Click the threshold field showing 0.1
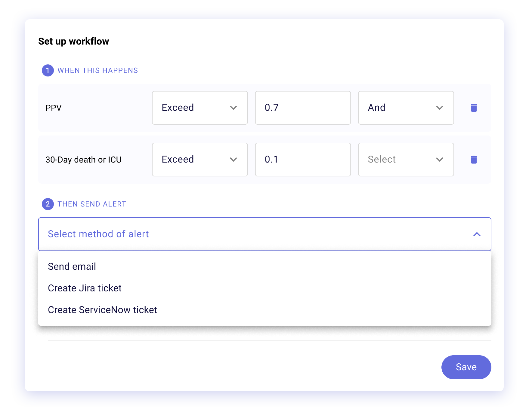The width and height of the screenshot is (532, 407). (303, 160)
